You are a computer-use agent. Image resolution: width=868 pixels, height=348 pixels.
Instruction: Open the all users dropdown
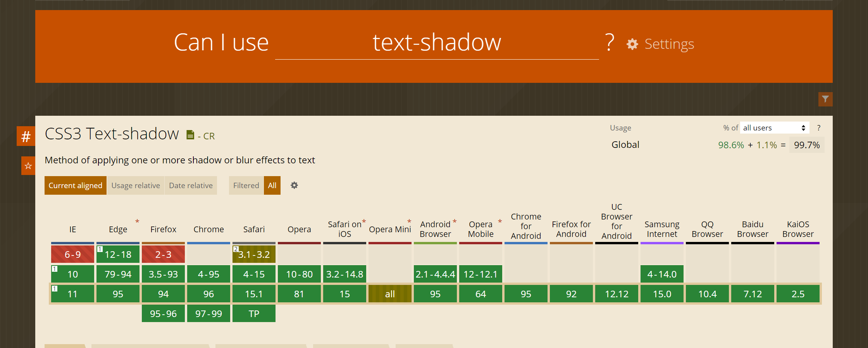[x=775, y=128]
